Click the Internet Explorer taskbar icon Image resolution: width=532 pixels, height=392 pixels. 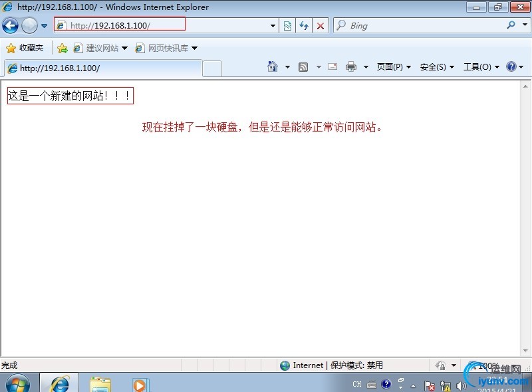[59, 383]
